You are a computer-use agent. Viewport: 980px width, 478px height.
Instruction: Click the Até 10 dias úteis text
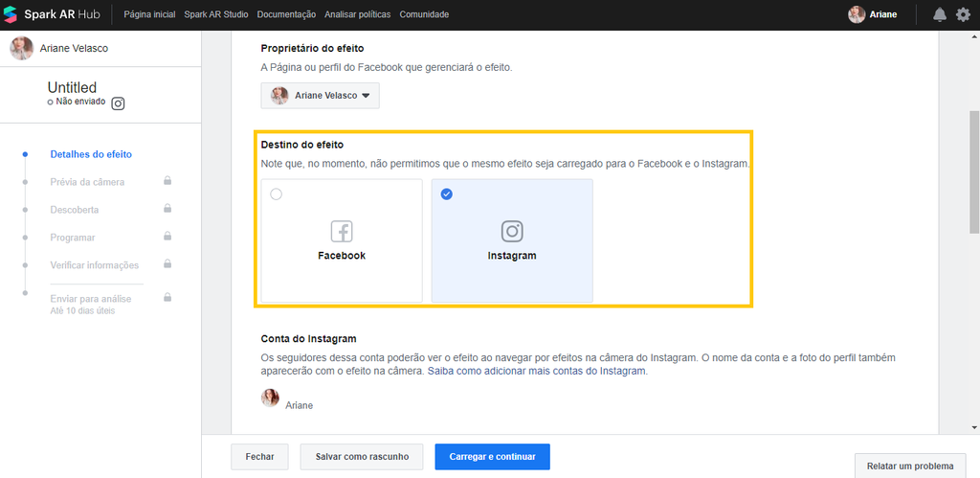(x=82, y=310)
